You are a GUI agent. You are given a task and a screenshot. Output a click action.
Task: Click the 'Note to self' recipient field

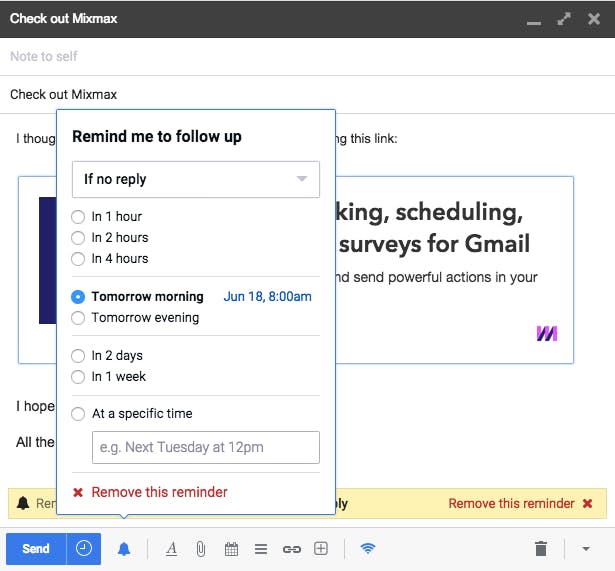coord(308,56)
